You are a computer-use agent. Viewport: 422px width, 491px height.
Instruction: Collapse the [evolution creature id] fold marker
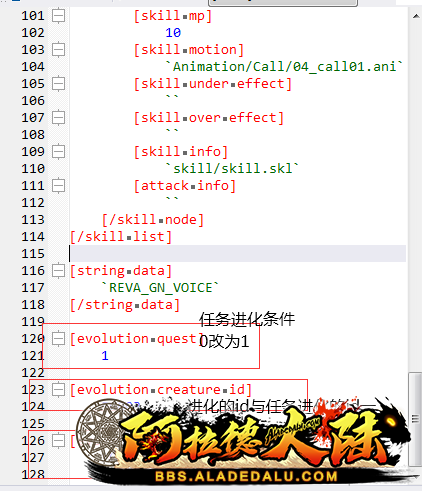click(58, 389)
